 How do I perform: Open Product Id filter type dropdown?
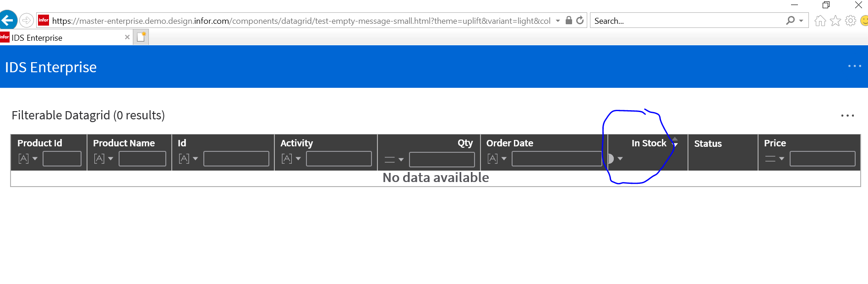pyautogui.click(x=27, y=159)
